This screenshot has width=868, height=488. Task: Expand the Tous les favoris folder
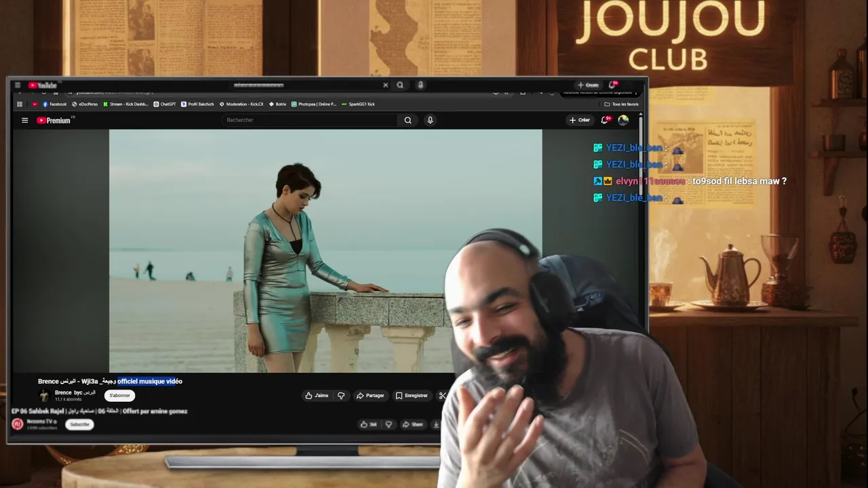point(621,104)
